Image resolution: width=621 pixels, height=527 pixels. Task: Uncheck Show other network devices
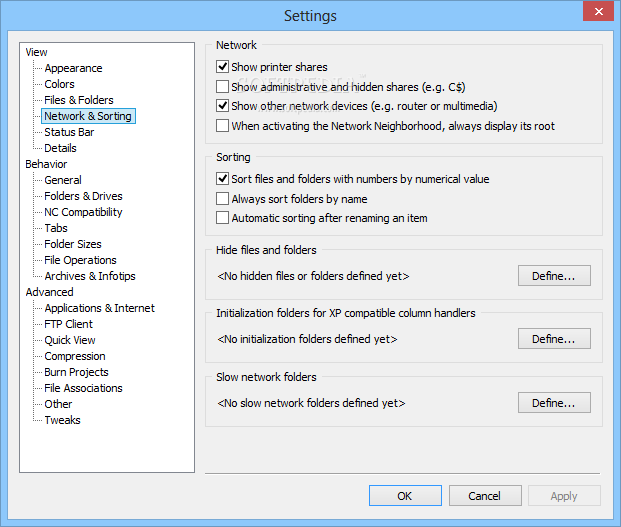click(x=222, y=106)
